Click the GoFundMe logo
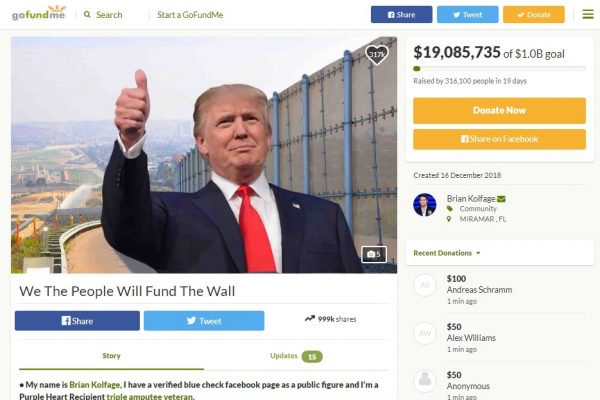Viewport: 600px width, 400px height. (x=39, y=13)
